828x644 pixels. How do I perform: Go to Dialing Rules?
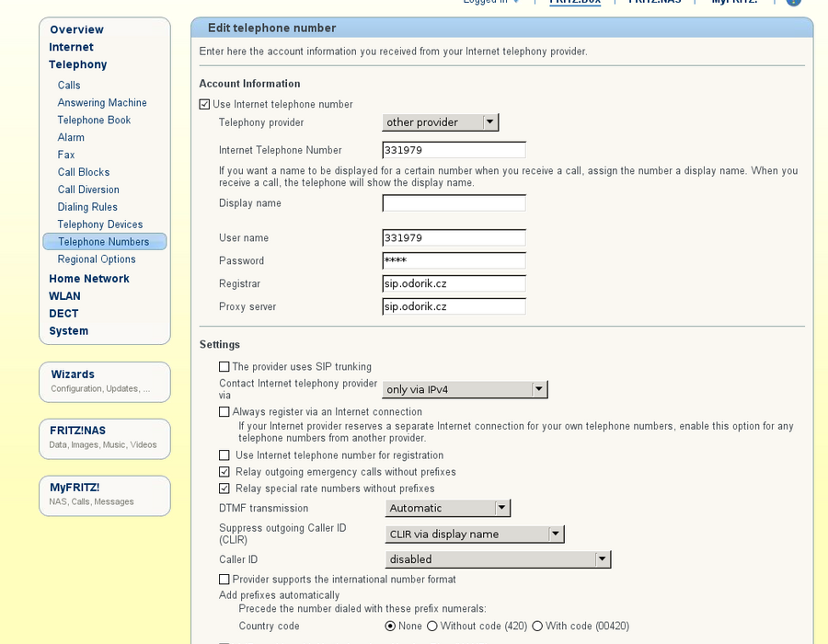point(87,207)
